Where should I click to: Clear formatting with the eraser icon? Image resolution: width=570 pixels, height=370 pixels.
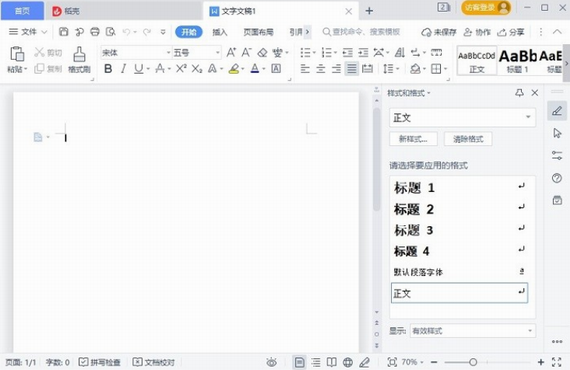(262, 53)
